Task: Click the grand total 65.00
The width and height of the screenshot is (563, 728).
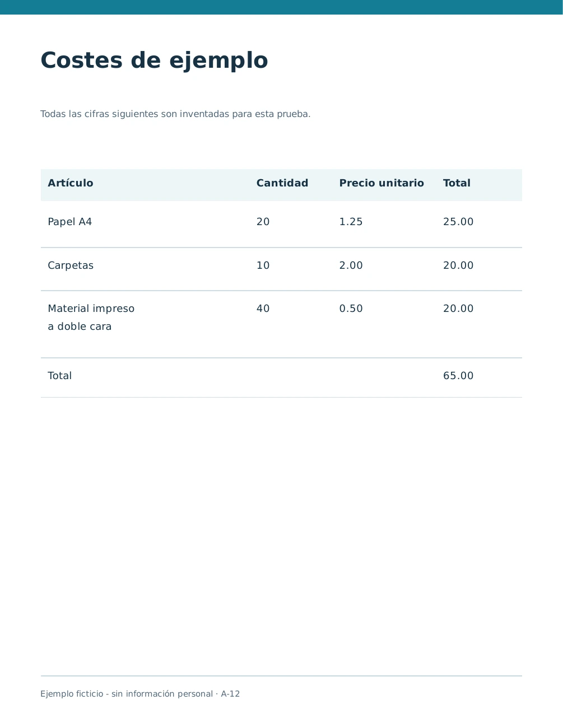Action: click(x=458, y=376)
